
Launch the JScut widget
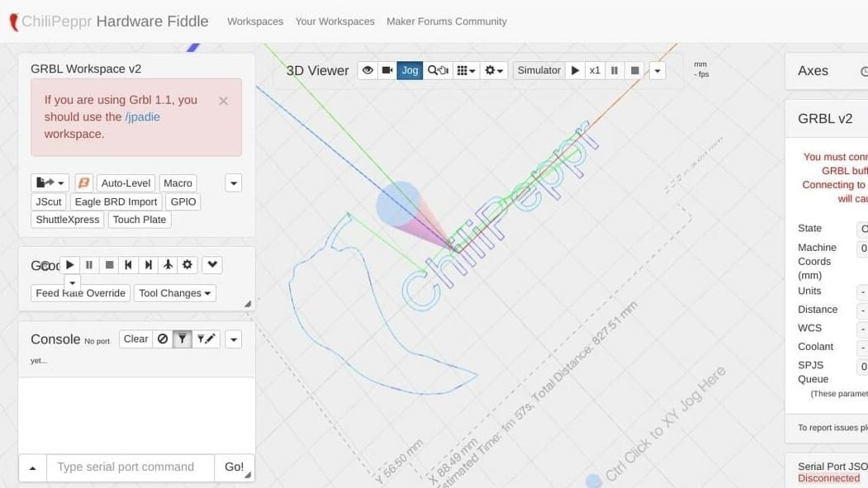point(49,202)
